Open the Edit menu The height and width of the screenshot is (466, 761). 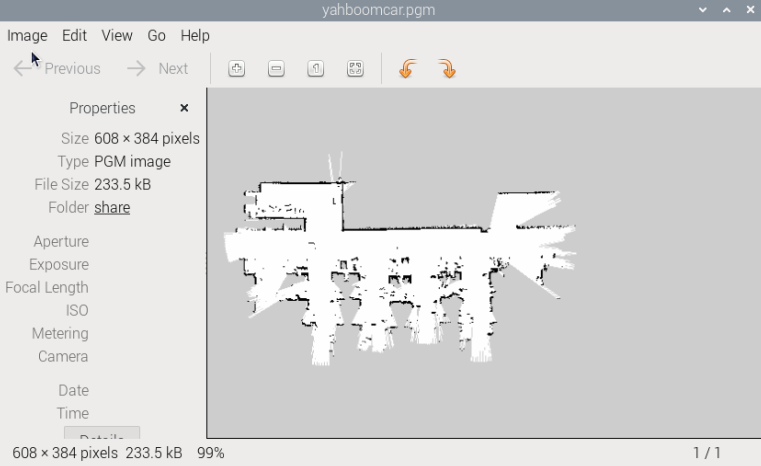74,35
